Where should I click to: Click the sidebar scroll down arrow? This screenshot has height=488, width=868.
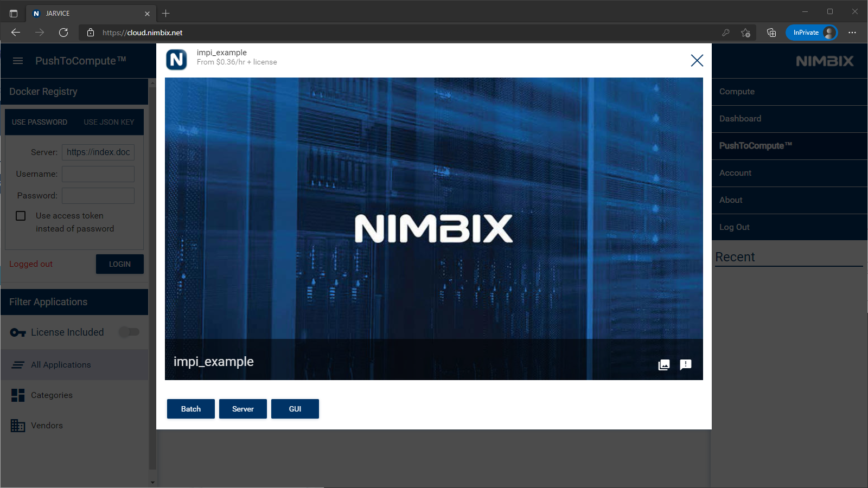152,482
